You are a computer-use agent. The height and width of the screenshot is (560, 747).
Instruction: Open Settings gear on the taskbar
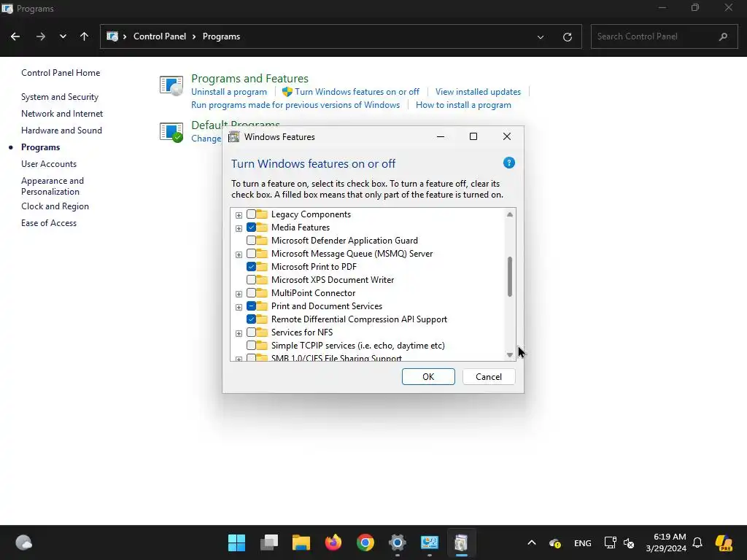click(398, 542)
